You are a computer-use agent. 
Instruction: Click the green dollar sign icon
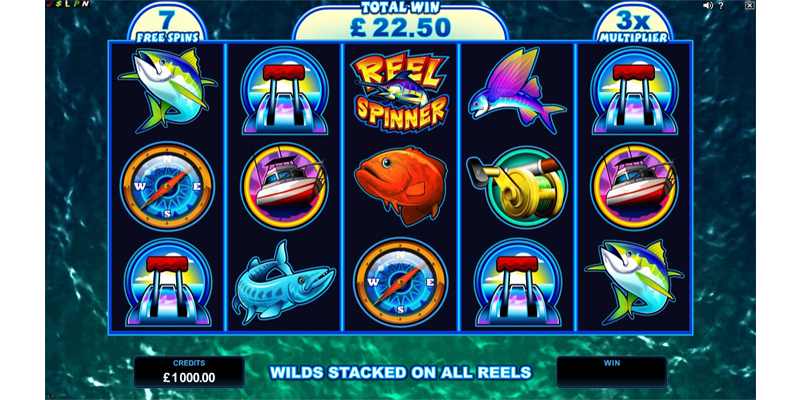(59, 4)
